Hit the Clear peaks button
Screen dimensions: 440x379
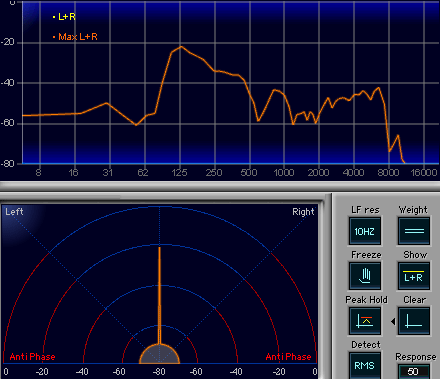click(x=414, y=321)
